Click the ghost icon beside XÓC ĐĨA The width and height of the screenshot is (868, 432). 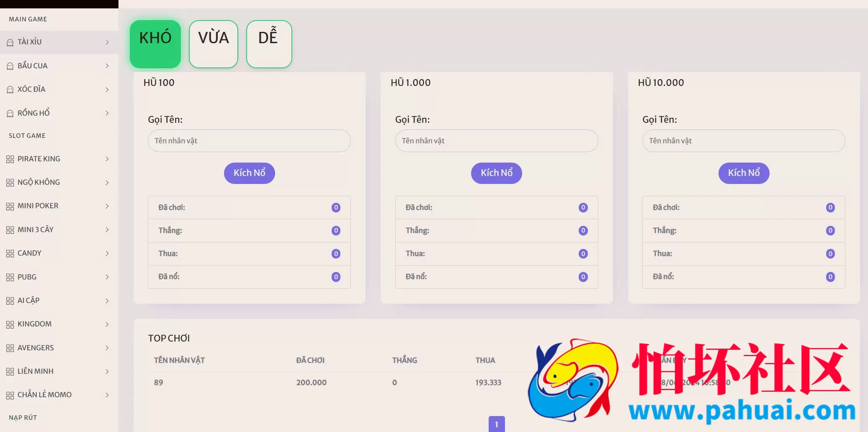click(x=10, y=90)
